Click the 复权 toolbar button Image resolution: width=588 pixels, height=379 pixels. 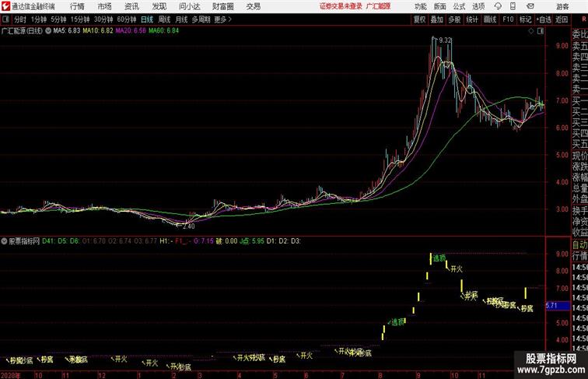coord(420,19)
